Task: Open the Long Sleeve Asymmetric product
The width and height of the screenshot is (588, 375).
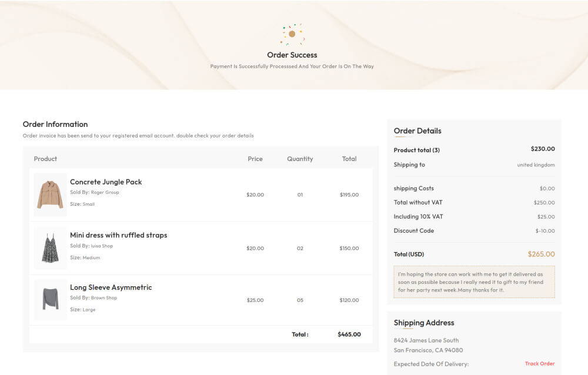Action: [111, 287]
